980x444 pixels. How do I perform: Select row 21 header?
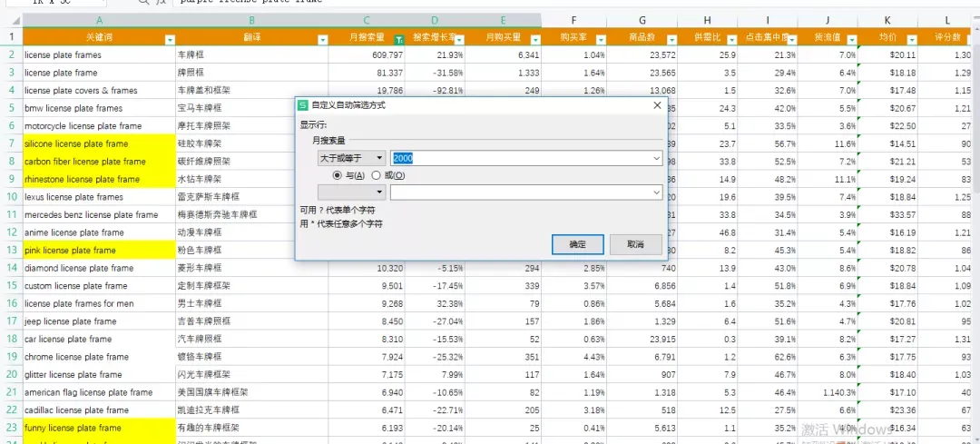[11, 392]
